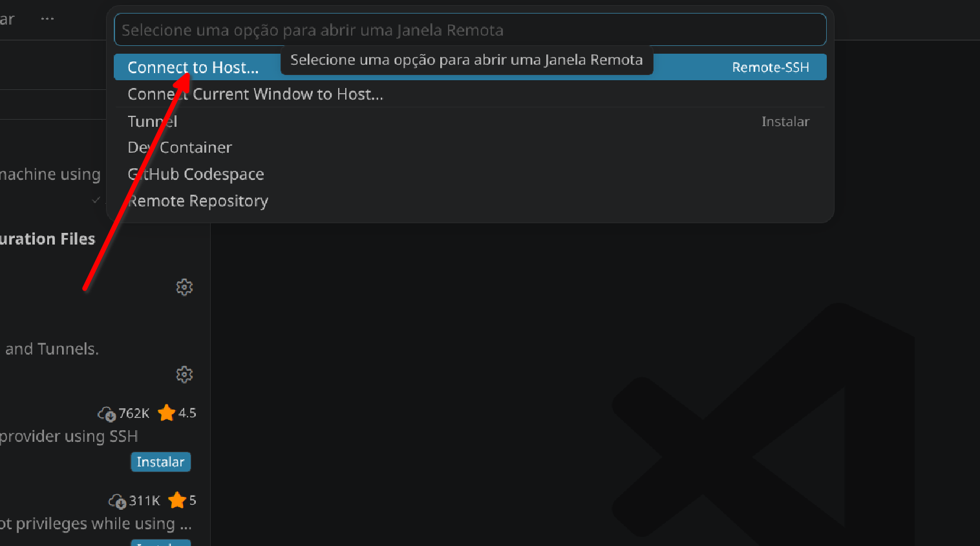Click the 5 star rating icon
This screenshot has height=546, width=980.
(177, 500)
